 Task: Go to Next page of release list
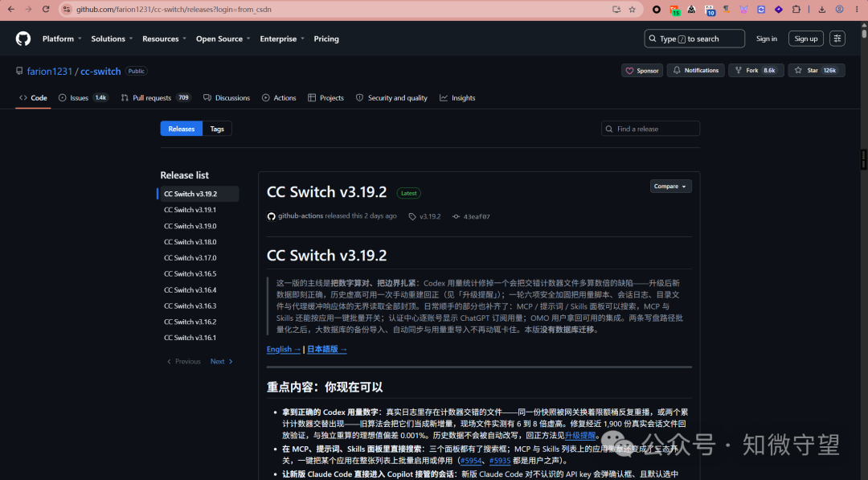(x=222, y=362)
